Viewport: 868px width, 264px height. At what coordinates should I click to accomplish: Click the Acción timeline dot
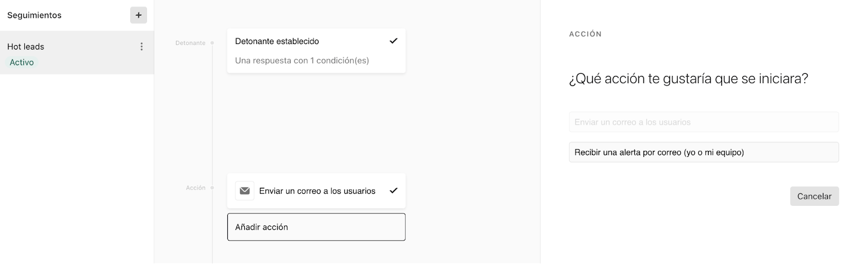tap(212, 187)
